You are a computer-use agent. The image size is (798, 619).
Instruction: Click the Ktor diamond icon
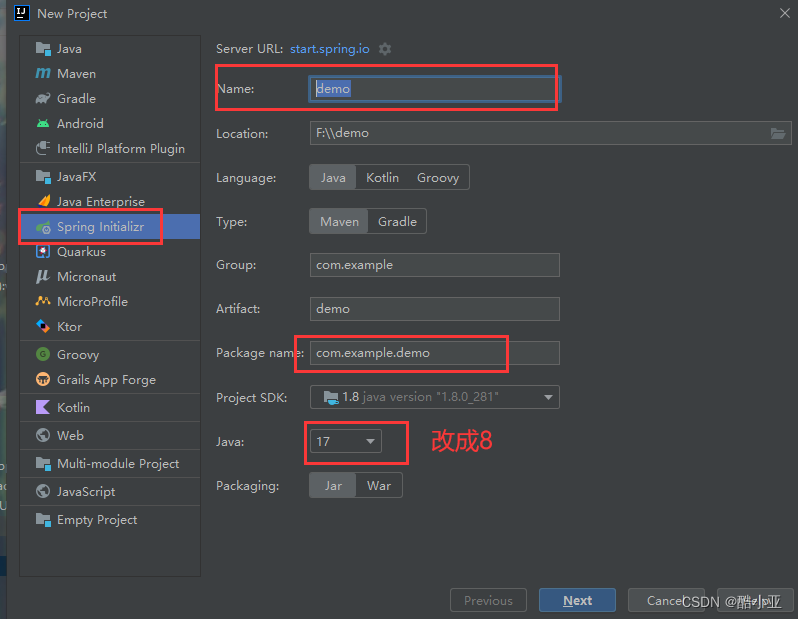43,326
